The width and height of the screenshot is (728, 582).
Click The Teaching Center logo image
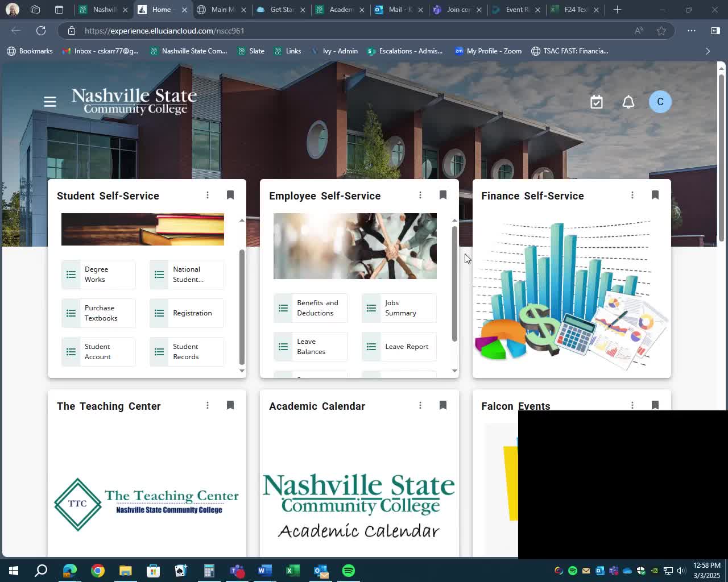pyautogui.click(x=147, y=504)
